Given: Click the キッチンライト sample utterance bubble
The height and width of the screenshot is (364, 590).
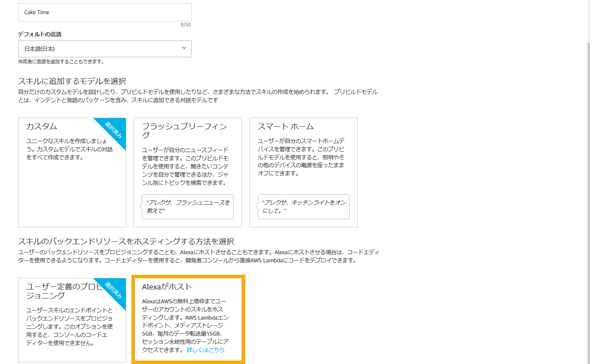Looking at the screenshot, I should (x=303, y=206).
